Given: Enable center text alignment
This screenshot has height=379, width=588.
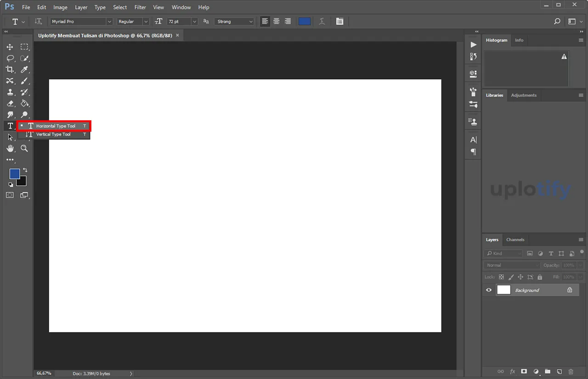Looking at the screenshot, I should click(x=276, y=22).
